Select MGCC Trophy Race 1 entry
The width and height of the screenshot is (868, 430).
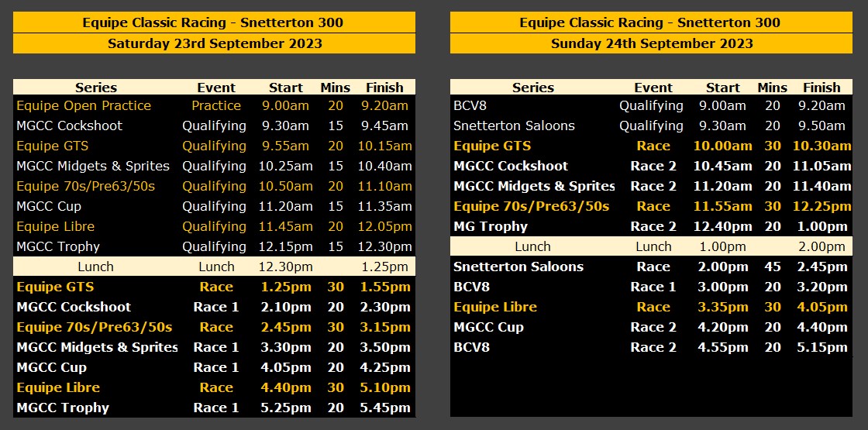point(214,408)
